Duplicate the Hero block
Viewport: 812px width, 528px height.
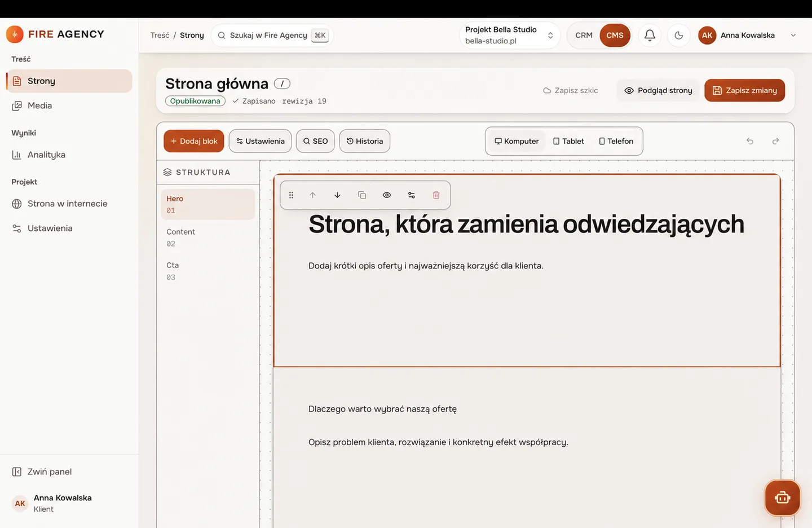click(362, 195)
